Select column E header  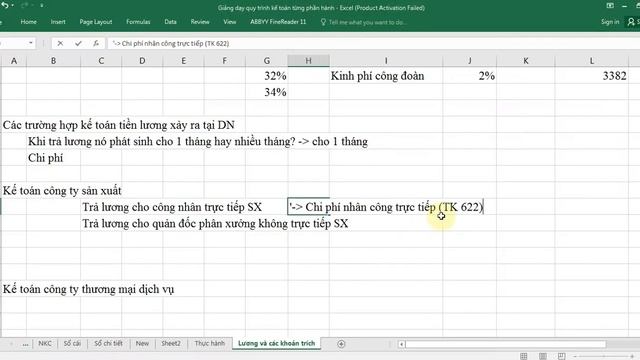click(x=183, y=61)
